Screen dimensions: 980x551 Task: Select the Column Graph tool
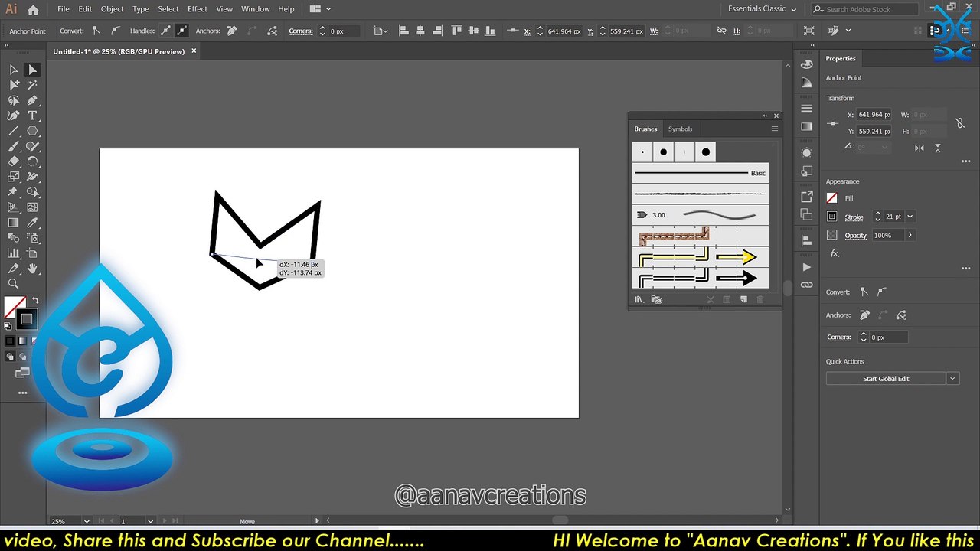(x=13, y=253)
